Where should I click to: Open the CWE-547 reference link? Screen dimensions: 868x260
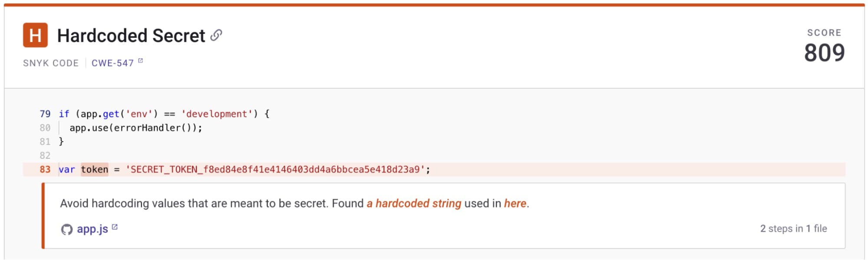(112, 63)
